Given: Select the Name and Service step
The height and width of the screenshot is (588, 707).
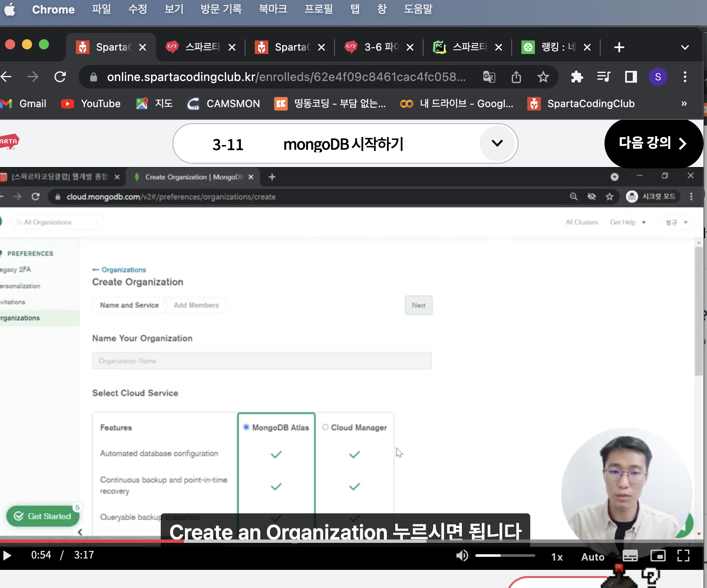Looking at the screenshot, I should [x=129, y=305].
